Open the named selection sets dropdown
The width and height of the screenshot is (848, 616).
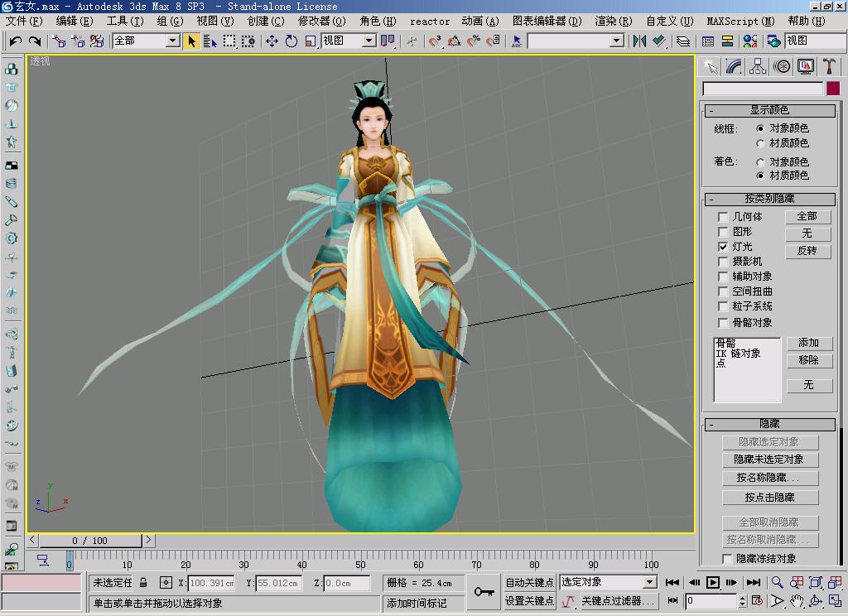[x=616, y=41]
